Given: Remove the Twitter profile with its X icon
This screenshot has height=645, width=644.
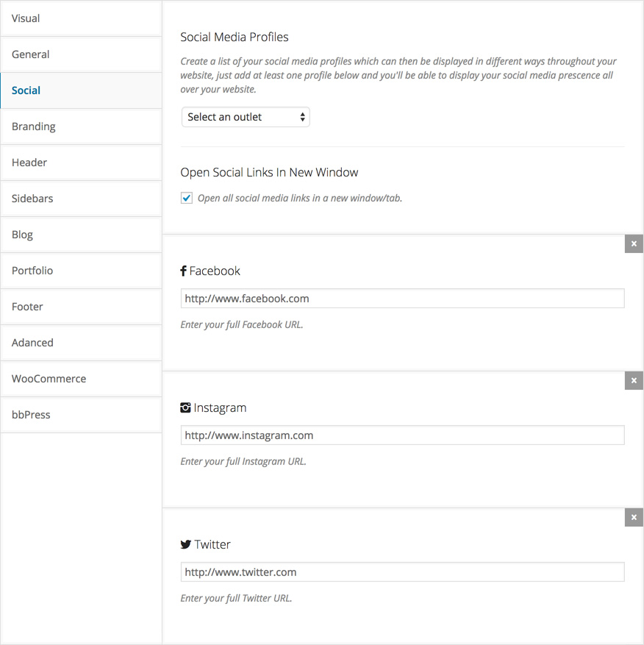Looking at the screenshot, I should (634, 517).
